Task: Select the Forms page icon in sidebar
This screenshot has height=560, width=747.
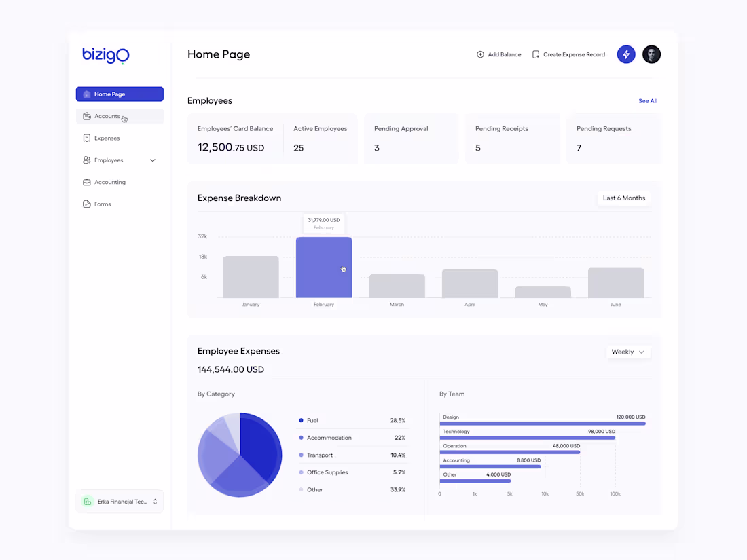Action: (x=87, y=204)
